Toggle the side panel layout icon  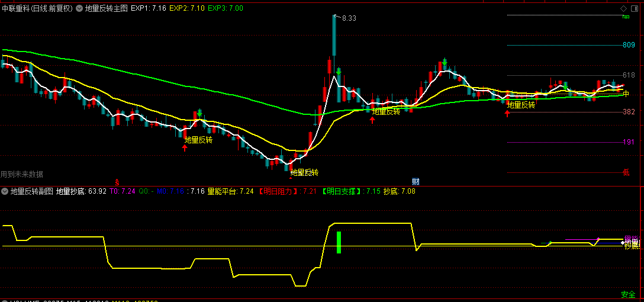coord(634,8)
